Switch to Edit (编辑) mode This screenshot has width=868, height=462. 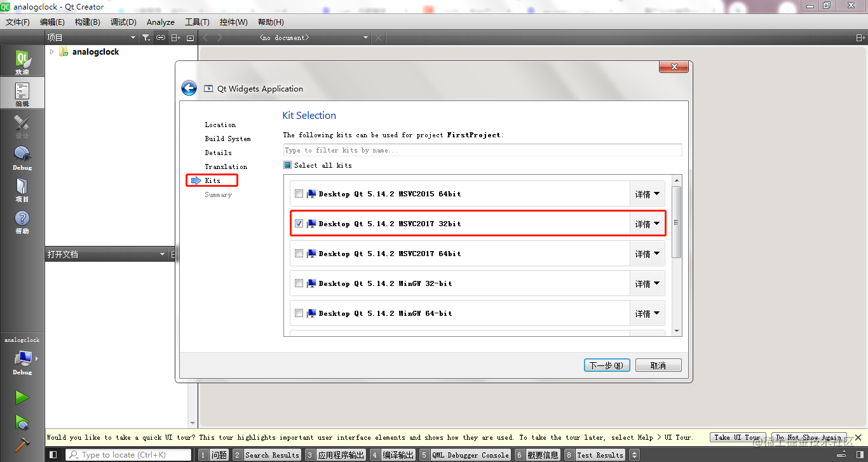tap(22, 93)
